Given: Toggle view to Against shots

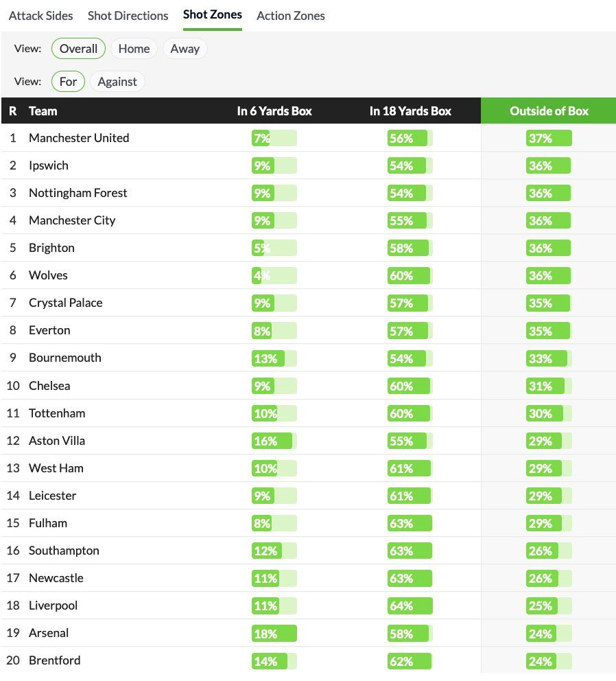Looking at the screenshot, I should (x=117, y=82).
